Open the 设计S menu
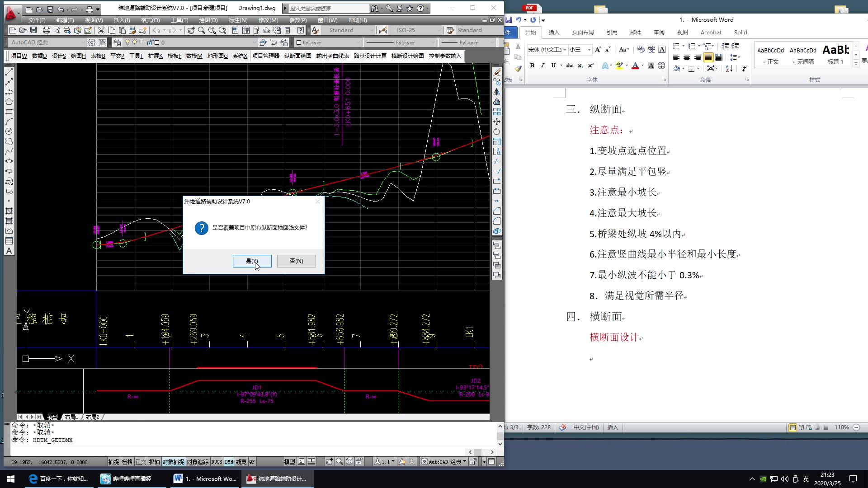The image size is (868, 488). click(x=59, y=56)
